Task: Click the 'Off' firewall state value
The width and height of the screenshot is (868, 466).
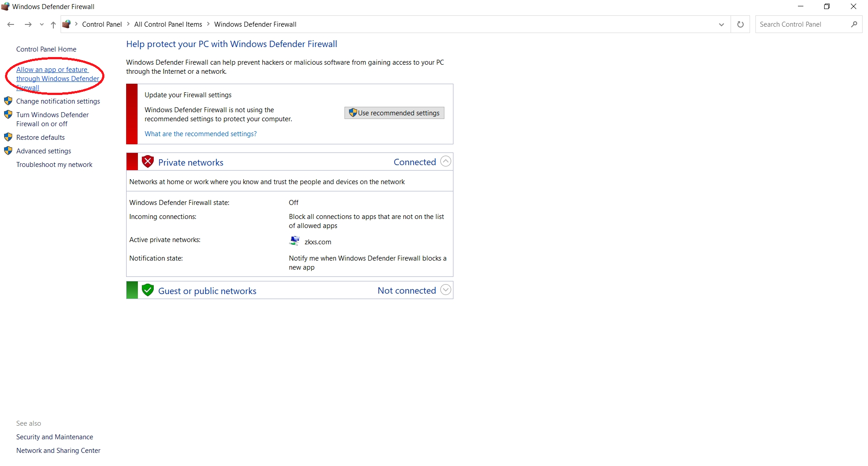Action: (x=294, y=203)
